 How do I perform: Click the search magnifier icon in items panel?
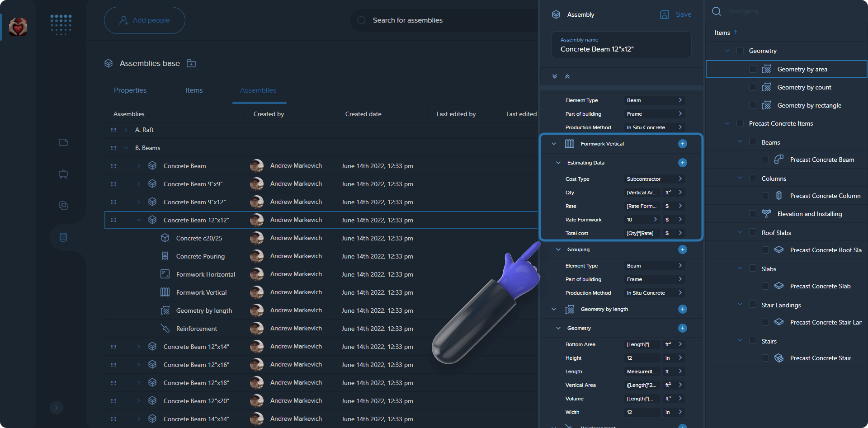pyautogui.click(x=716, y=11)
